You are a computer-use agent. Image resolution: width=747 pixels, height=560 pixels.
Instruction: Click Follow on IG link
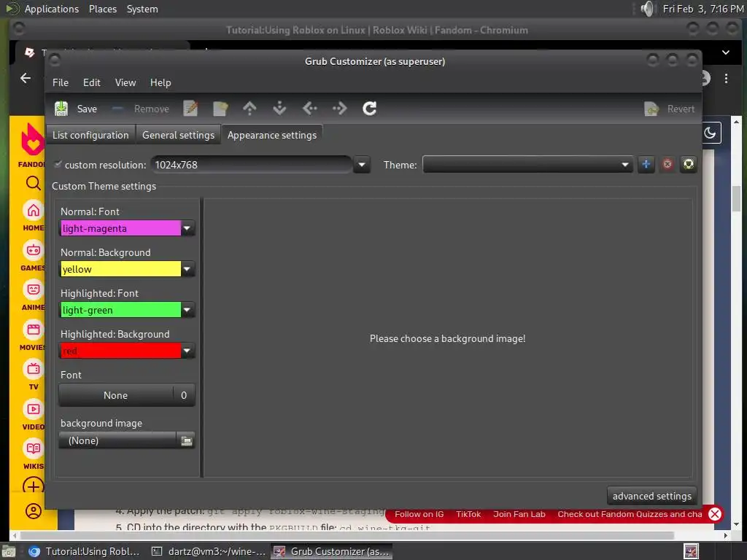[419, 514]
